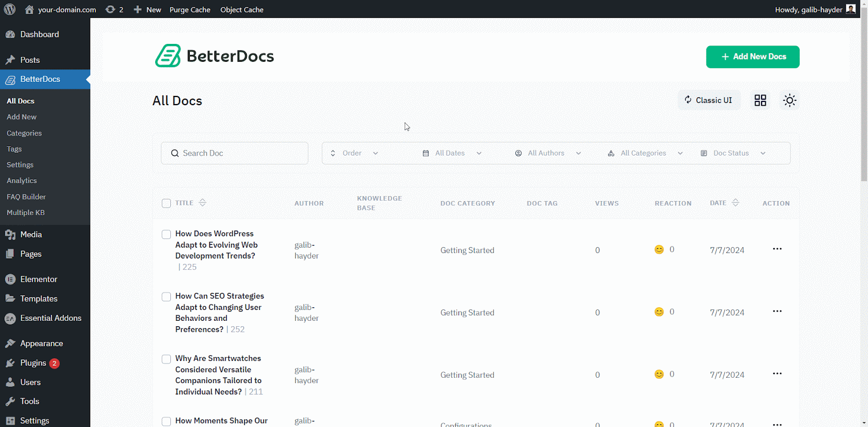Click the WordPress logo icon

click(x=10, y=9)
